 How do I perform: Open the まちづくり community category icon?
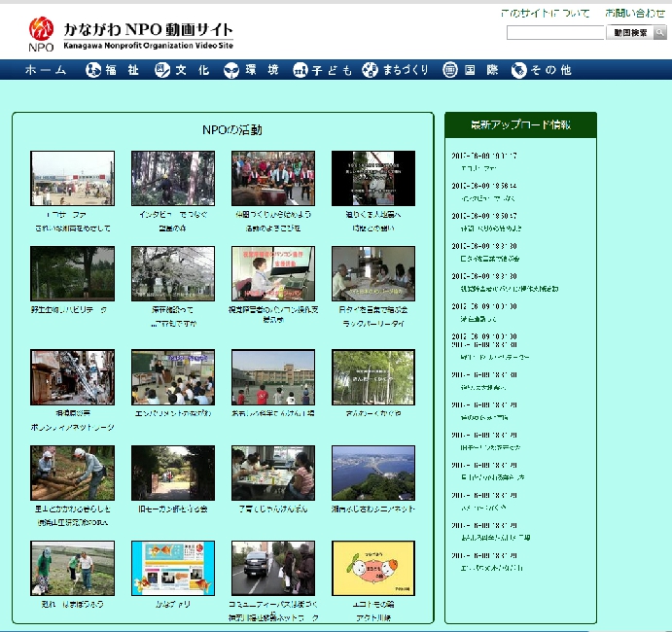(x=370, y=70)
